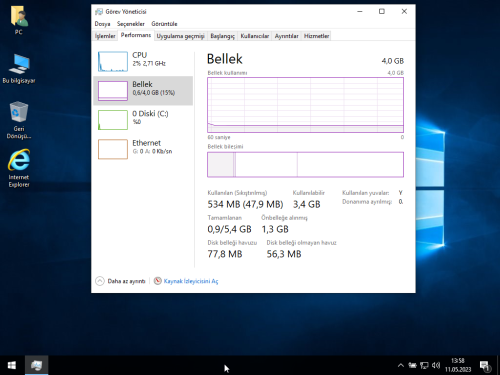Click the Daha az ayrıntı chevron icon
500x375 pixels.
click(x=100, y=281)
